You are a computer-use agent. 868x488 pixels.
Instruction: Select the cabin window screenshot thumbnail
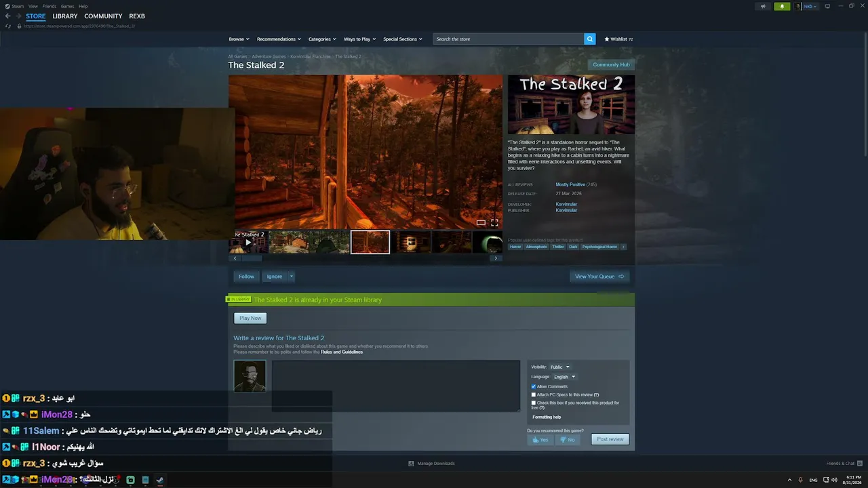point(412,242)
